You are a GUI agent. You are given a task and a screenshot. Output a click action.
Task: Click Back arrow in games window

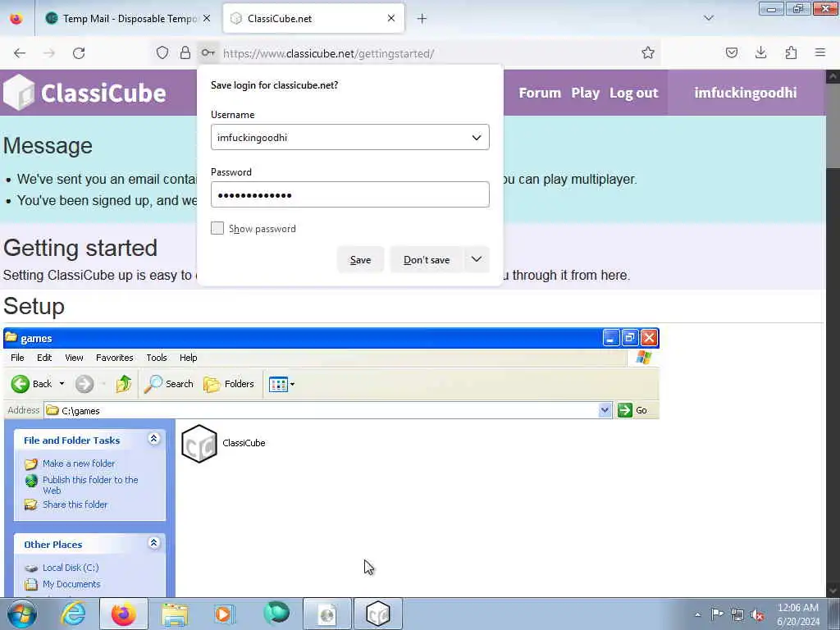pyautogui.click(x=32, y=384)
